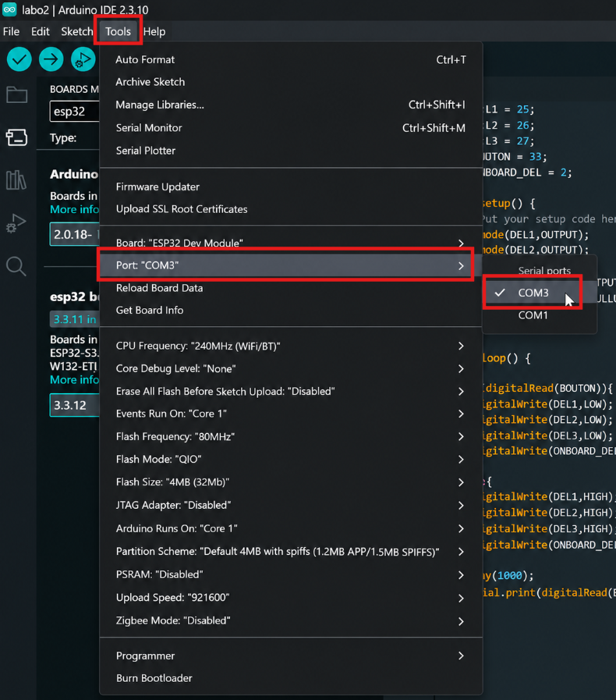Open the File menu
The width and height of the screenshot is (616, 700).
pos(11,32)
